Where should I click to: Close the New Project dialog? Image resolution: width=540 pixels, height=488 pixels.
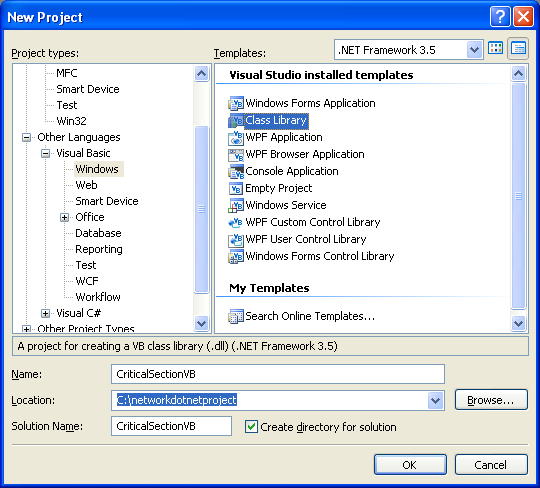point(523,16)
